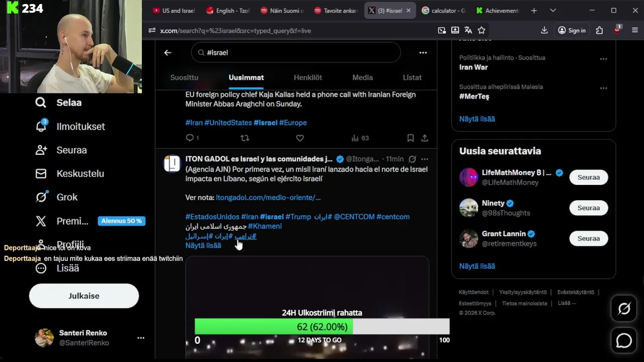This screenshot has width=644, height=362.
Task: Switch to the Uusimmat tab
Action: click(x=246, y=77)
